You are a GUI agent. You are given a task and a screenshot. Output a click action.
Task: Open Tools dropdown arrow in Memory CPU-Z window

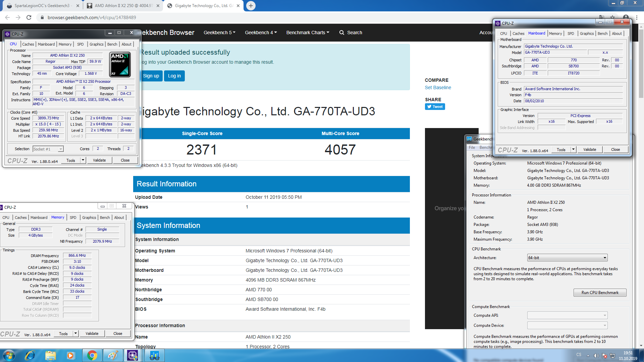[75, 334]
